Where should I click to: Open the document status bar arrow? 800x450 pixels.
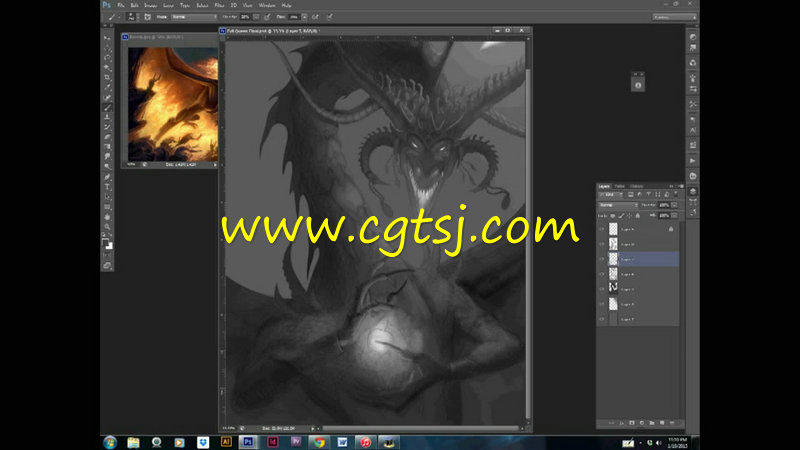pyautogui.click(x=312, y=429)
